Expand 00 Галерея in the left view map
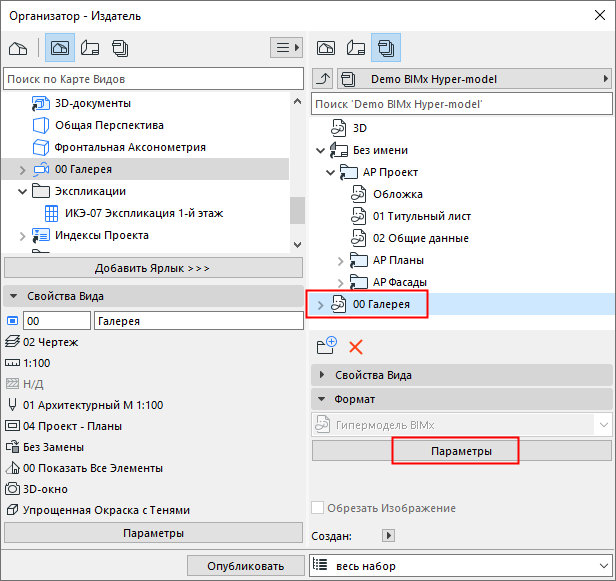 (22, 170)
